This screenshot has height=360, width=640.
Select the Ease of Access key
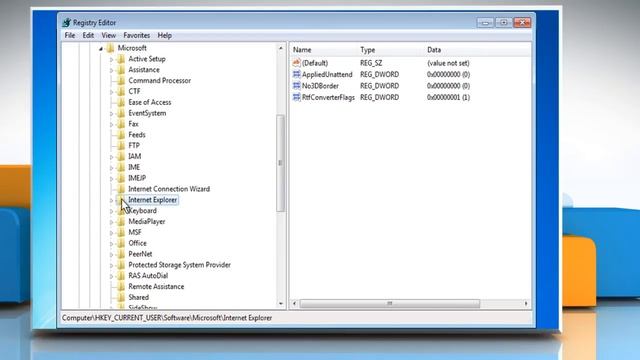(150, 102)
